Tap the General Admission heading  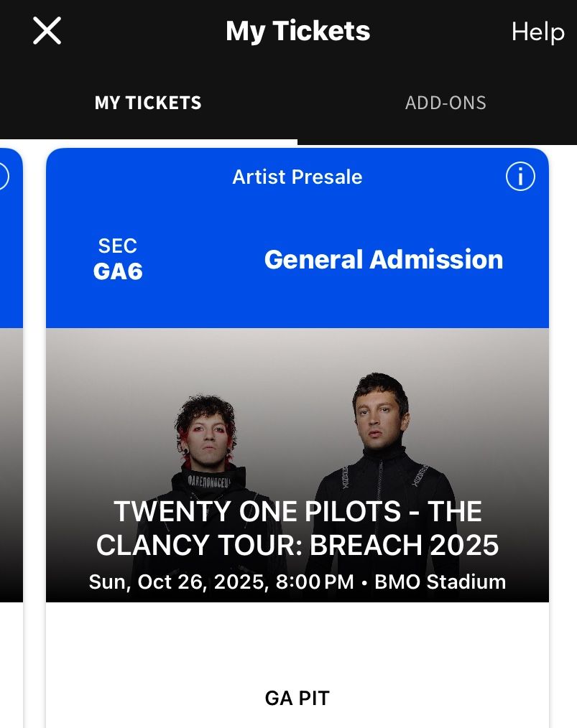pos(383,259)
